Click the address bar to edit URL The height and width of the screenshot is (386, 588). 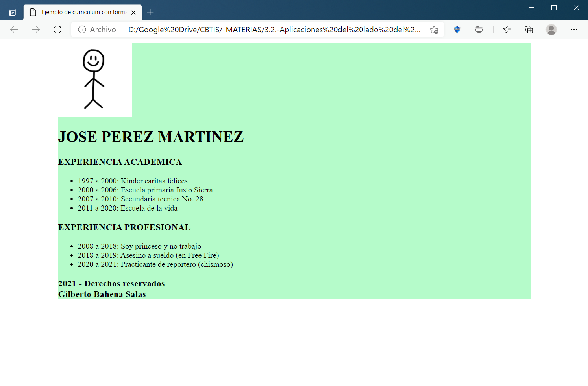pyautogui.click(x=276, y=30)
